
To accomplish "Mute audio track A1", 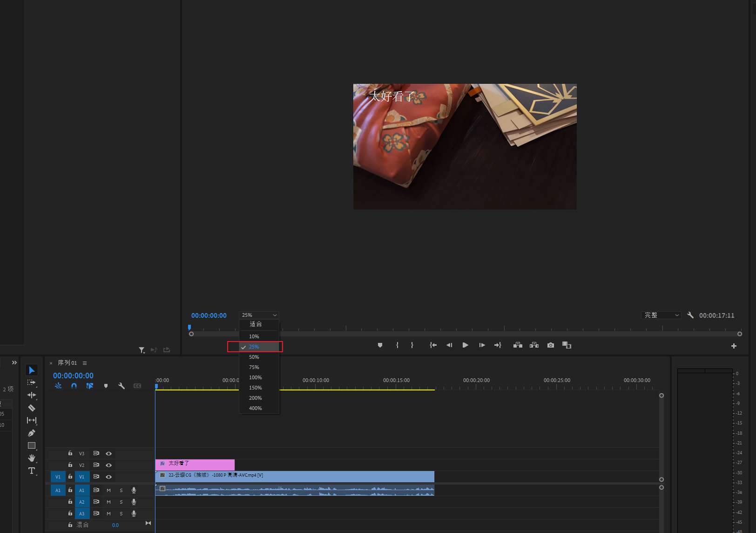I will point(108,490).
